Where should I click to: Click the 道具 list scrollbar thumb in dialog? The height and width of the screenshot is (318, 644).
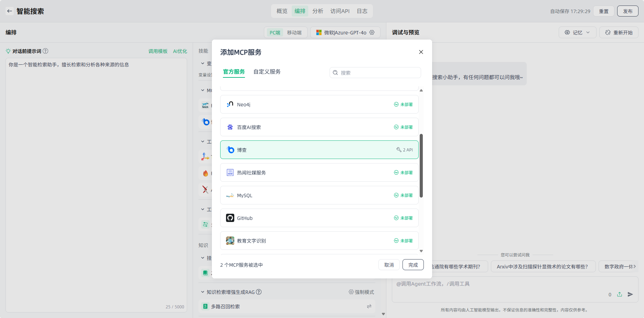tap(421, 166)
